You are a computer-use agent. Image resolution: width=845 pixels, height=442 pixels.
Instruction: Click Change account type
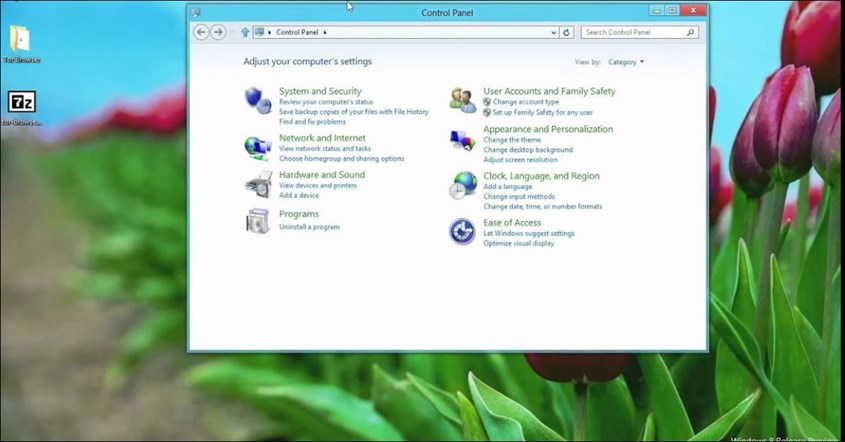pos(525,102)
